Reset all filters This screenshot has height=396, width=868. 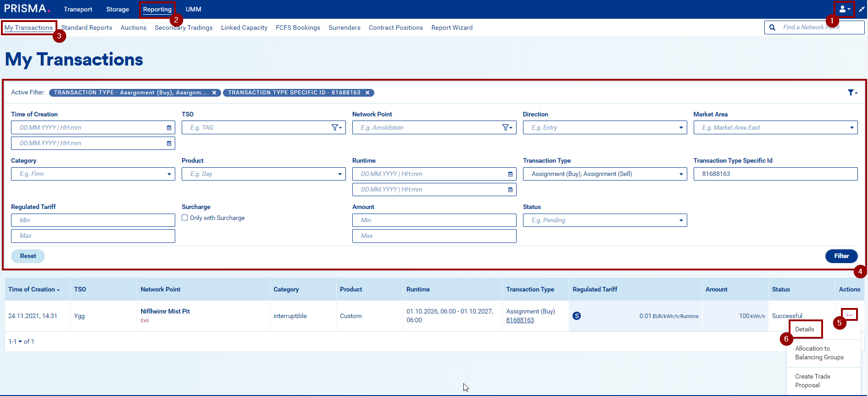(28, 256)
